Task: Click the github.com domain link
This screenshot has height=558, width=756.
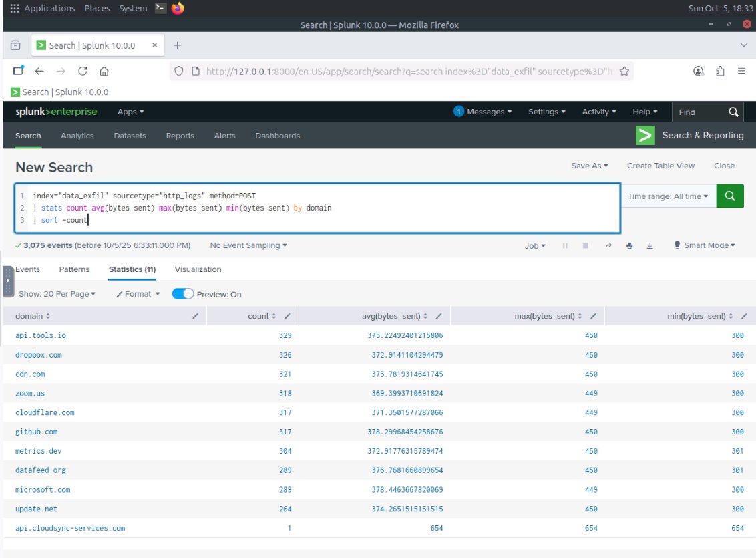Action: pos(36,432)
